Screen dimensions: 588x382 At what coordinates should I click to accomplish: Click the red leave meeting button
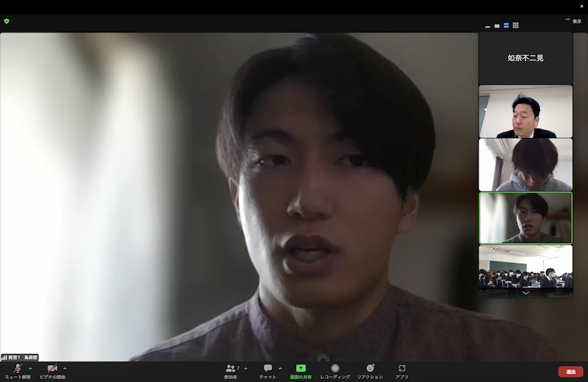coord(571,372)
